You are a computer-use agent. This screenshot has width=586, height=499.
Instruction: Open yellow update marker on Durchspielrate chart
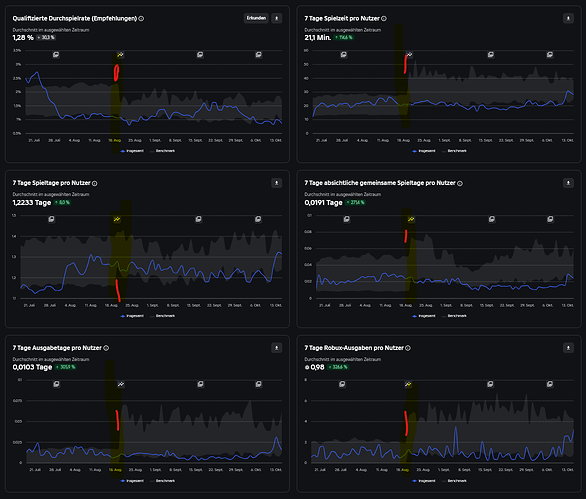click(120, 55)
